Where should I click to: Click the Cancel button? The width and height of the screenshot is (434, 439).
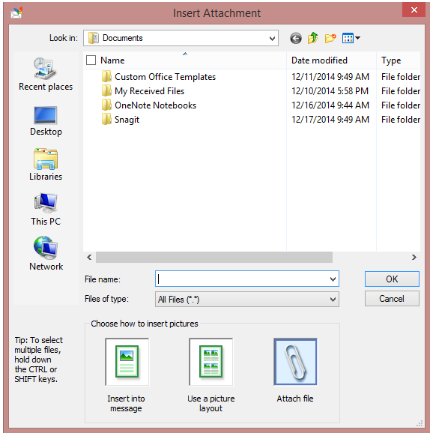click(x=392, y=299)
